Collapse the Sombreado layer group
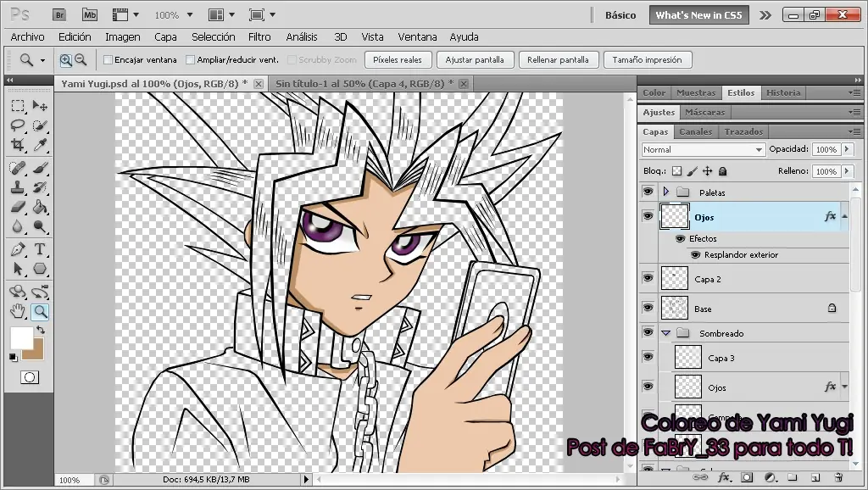Image resolution: width=868 pixels, height=490 pixels. 665,333
